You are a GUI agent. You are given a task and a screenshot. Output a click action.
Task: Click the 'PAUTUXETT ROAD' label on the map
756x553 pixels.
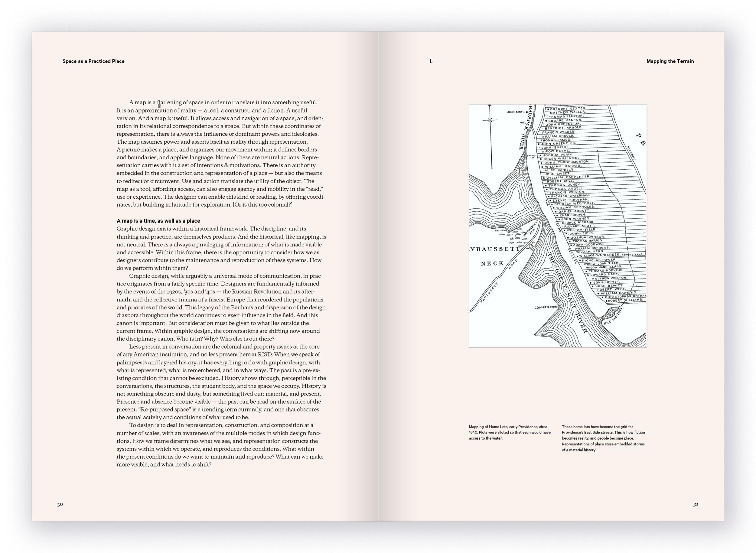(x=499, y=281)
